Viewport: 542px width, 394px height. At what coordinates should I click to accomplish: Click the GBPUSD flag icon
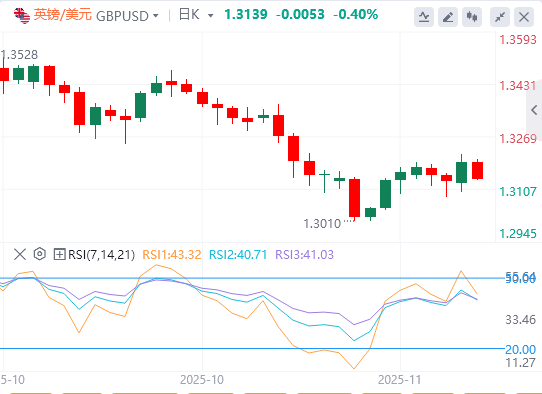click(x=22, y=16)
